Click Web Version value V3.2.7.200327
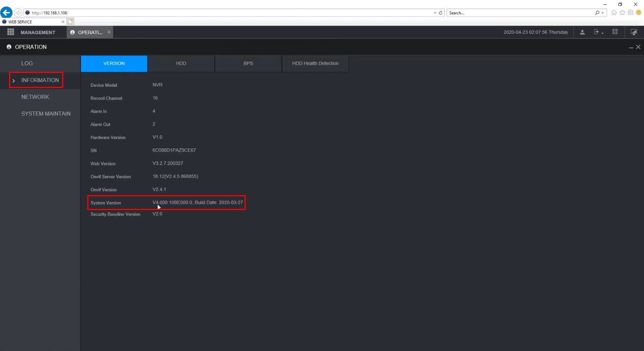 click(168, 163)
